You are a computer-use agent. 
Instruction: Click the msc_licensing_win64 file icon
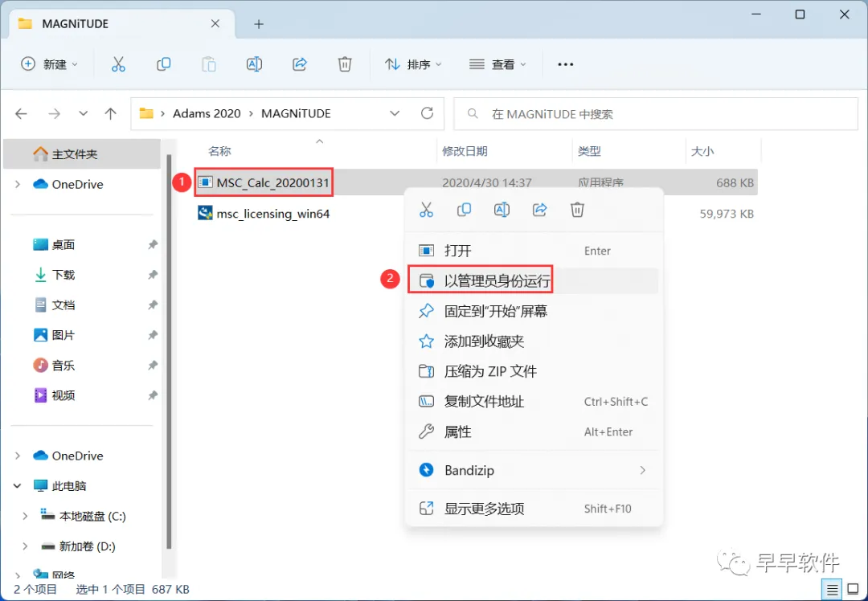pyautogui.click(x=206, y=213)
